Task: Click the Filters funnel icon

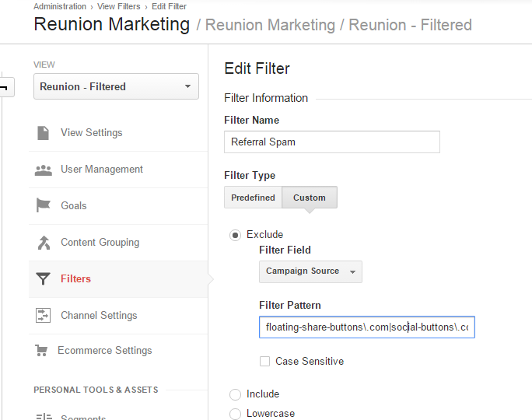Action: pos(43,279)
